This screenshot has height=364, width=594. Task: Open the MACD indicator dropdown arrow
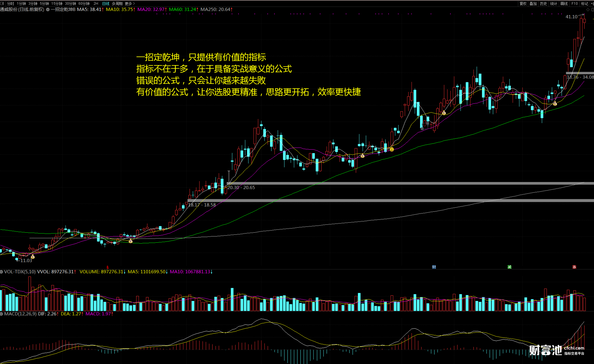pos(2,314)
